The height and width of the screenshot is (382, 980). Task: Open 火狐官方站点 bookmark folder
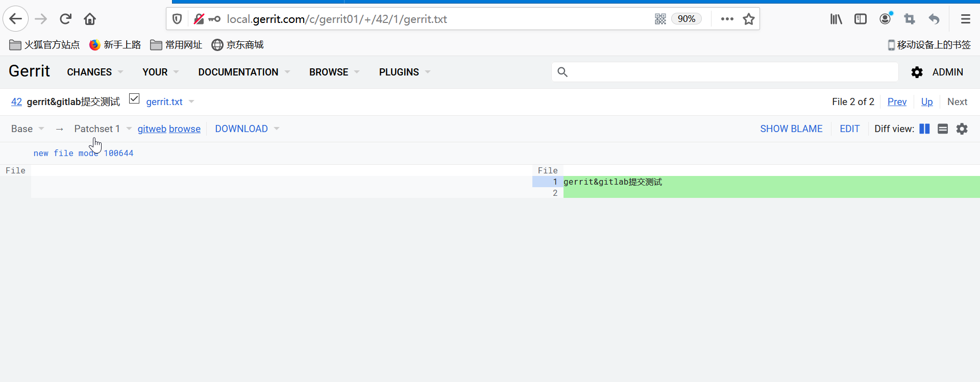pyautogui.click(x=44, y=45)
